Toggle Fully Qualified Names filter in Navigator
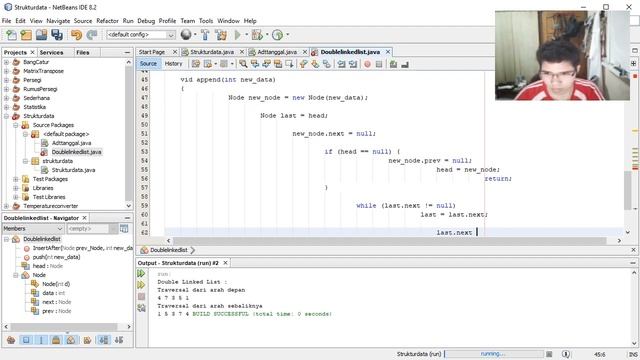This screenshot has height=360, width=640. coord(87,340)
